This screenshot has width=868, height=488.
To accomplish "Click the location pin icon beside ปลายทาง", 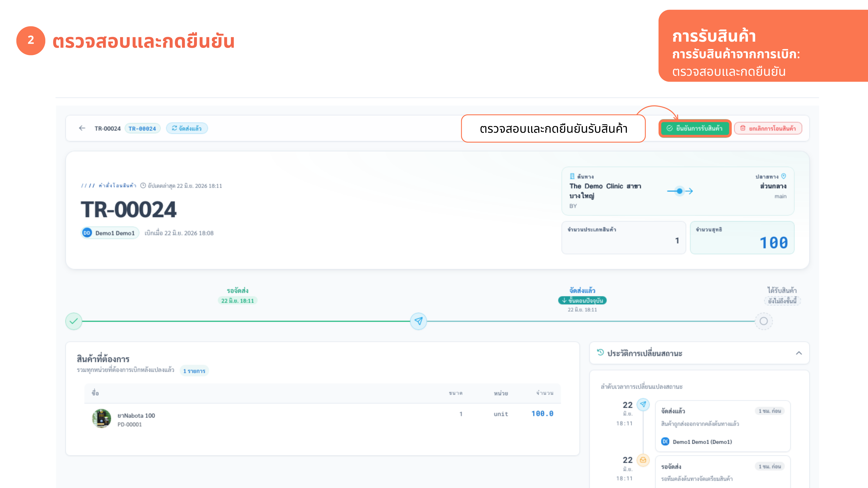I will click(783, 176).
